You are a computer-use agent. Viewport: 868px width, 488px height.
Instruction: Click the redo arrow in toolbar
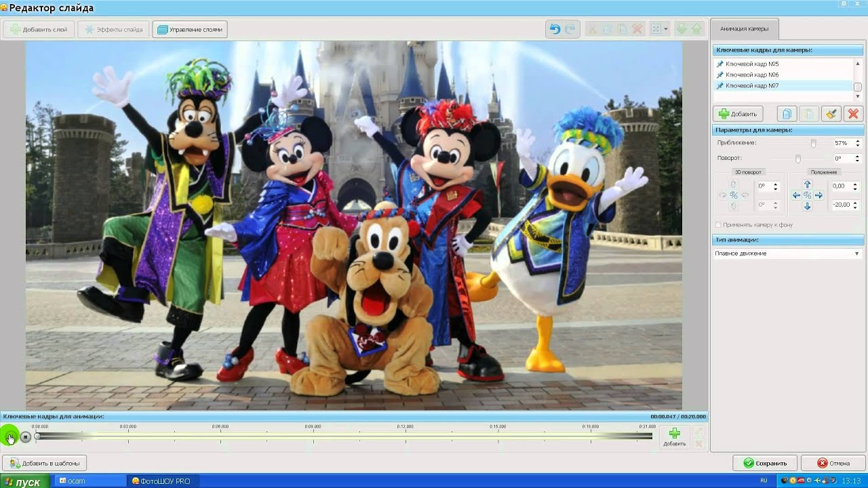click(570, 29)
